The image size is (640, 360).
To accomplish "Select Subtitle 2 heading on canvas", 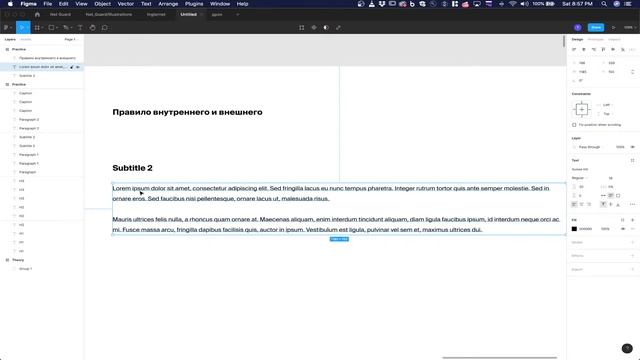I will coord(132,168).
